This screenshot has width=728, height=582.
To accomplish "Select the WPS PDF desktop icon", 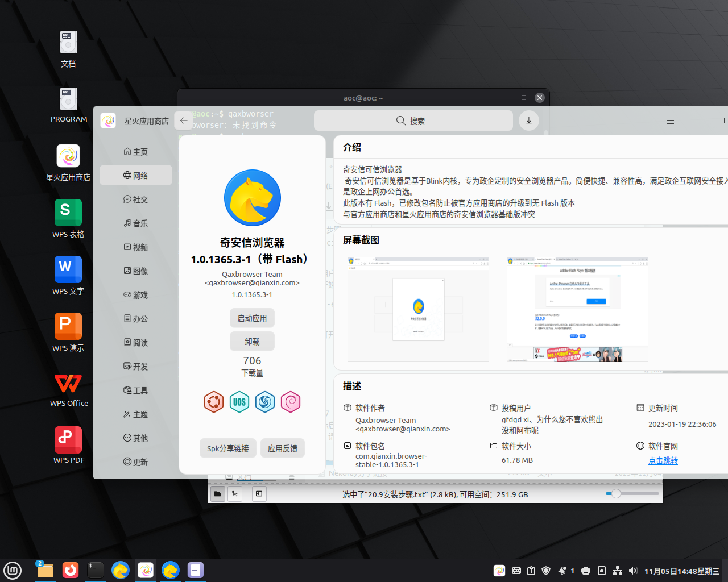I will 68,446.
